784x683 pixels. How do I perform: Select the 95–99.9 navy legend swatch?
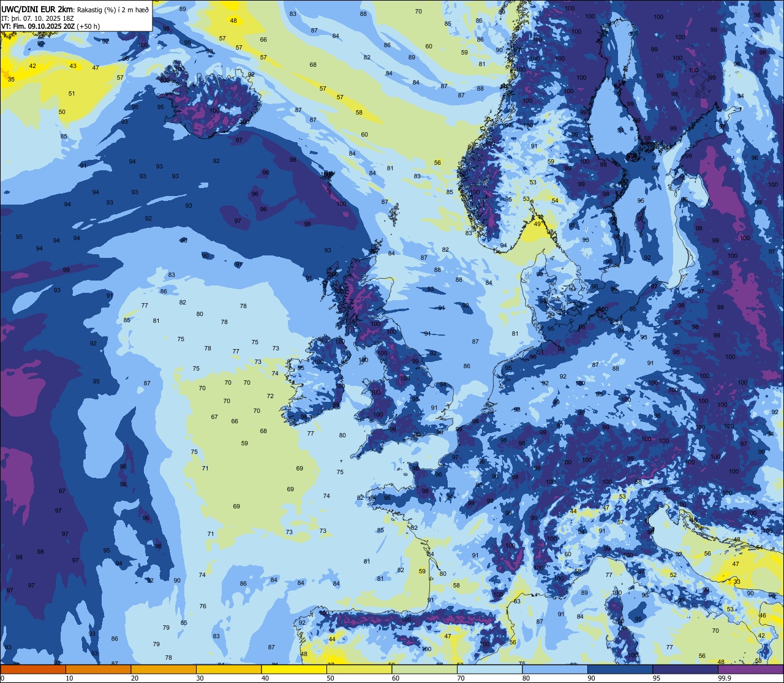click(x=685, y=669)
